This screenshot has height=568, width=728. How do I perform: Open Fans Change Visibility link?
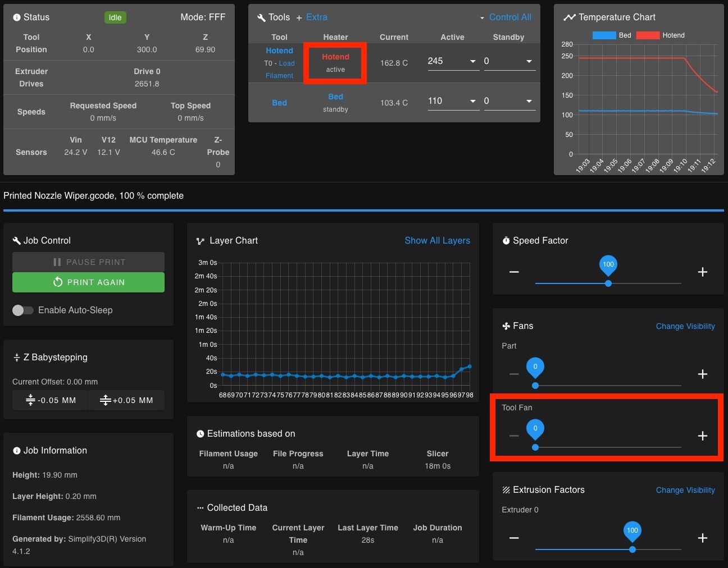tap(685, 326)
